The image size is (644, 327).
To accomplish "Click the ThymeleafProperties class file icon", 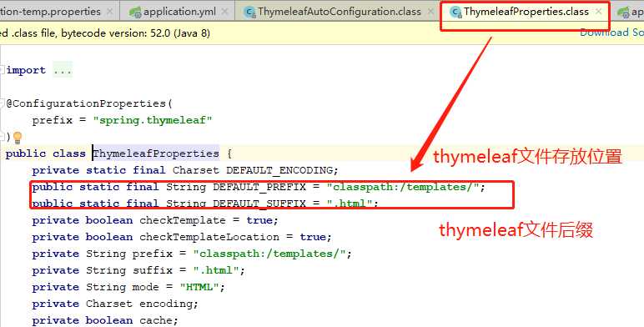I will coord(455,12).
